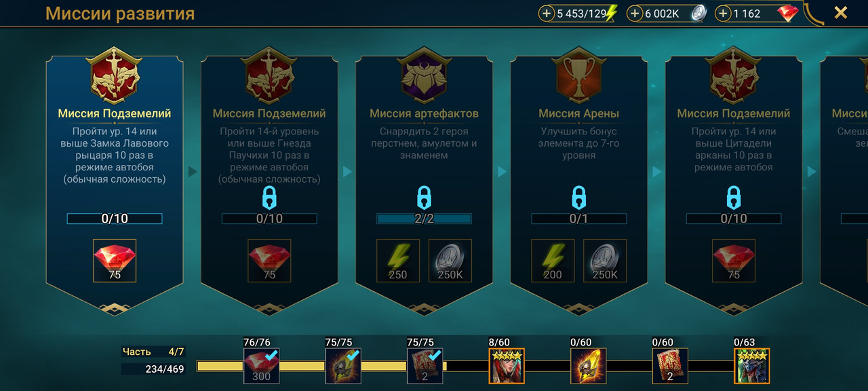The height and width of the screenshot is (391, 868).
Task: Advance with the arrow after the first mission card
Action: click(x=193, y=172)
